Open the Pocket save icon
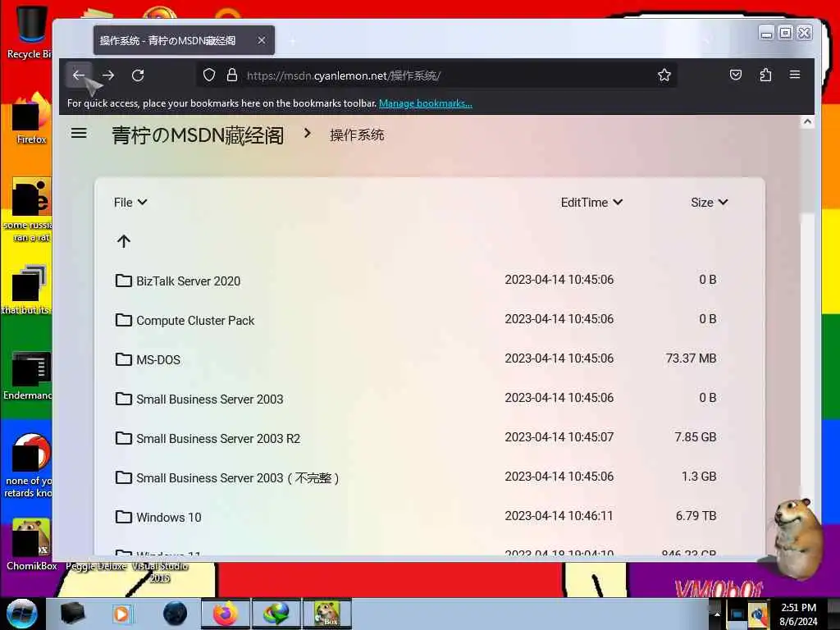Screen dimensions: 840x630 pos(736,75)
